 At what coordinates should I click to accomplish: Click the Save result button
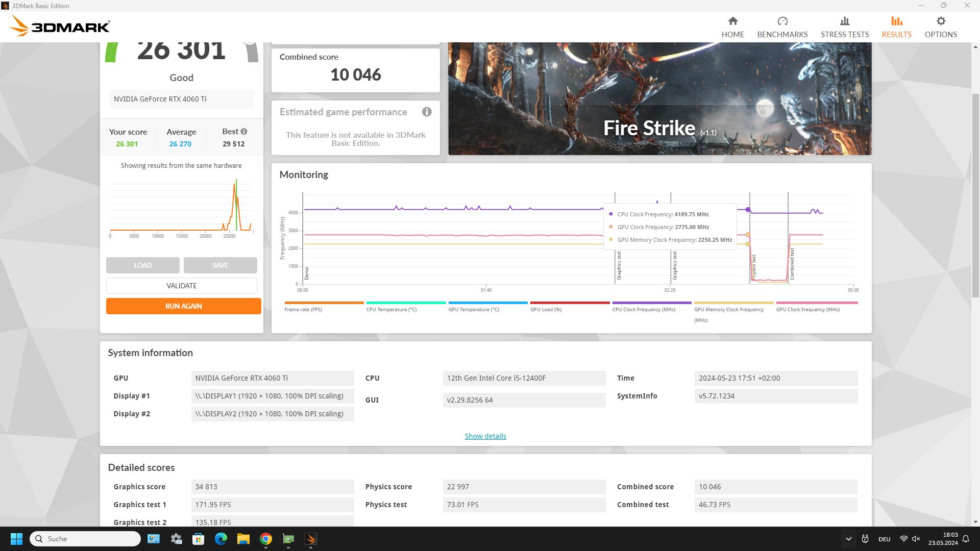pyautogui.click(x=220, y=265)
